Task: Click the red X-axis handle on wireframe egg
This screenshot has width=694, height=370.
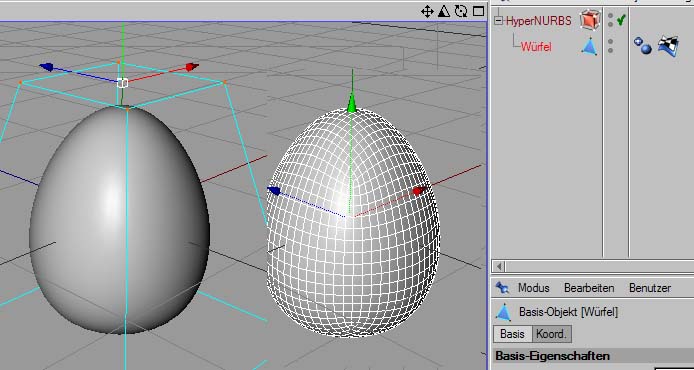Action: tap(419, 191)
